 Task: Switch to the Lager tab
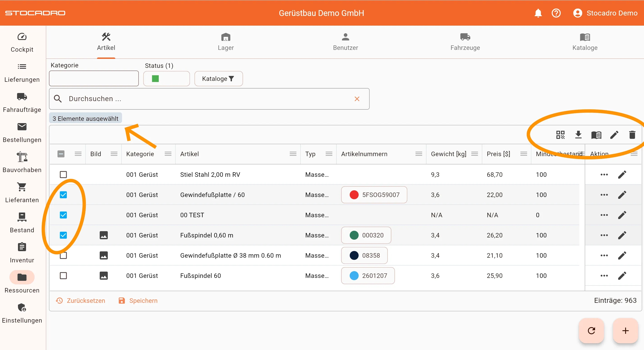225,42
